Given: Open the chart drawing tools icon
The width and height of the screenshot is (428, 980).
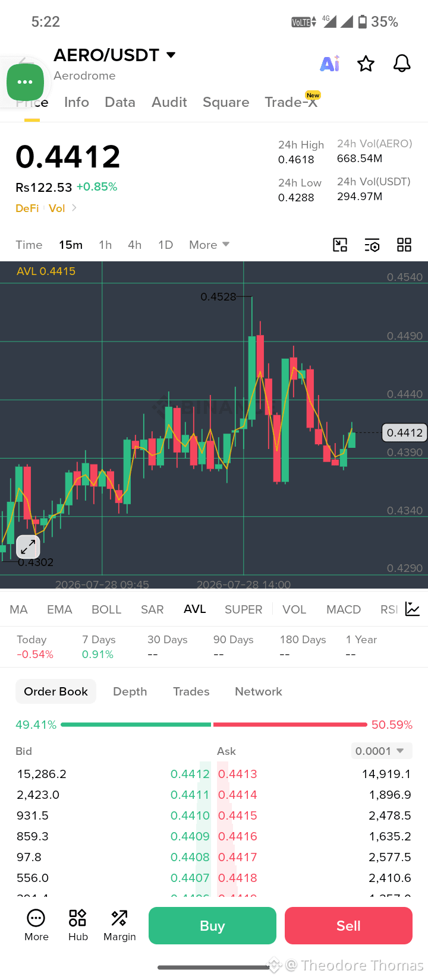Looking at the screenshot, I should [x=340, y=245].
